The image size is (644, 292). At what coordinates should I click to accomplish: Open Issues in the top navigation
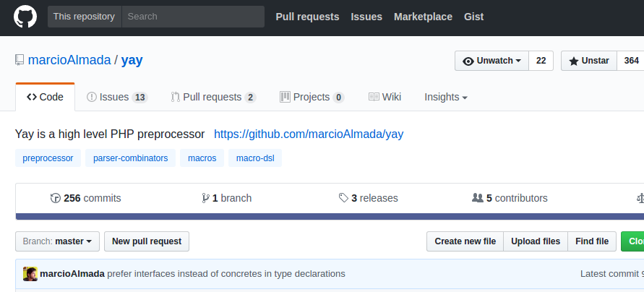[366, 17]
